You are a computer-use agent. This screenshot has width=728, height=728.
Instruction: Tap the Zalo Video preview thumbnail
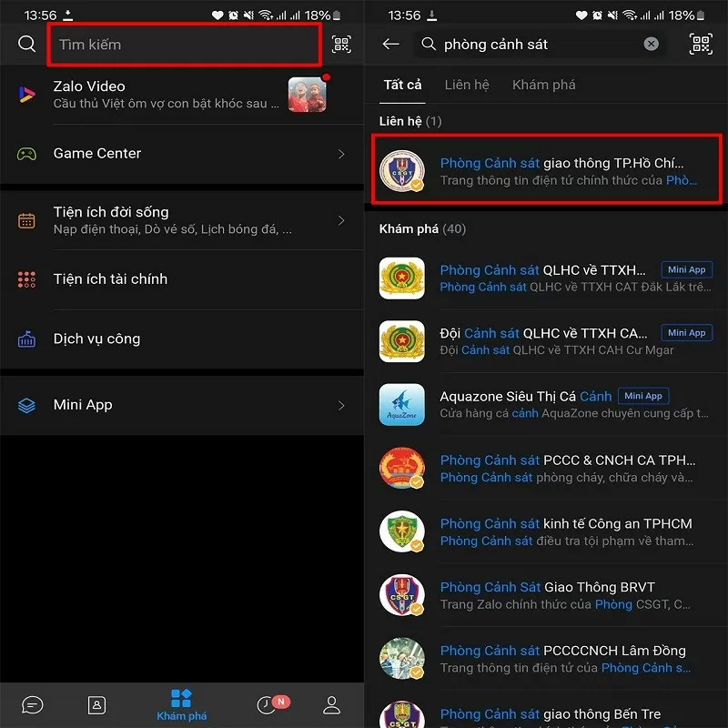[x=308, y=95]
